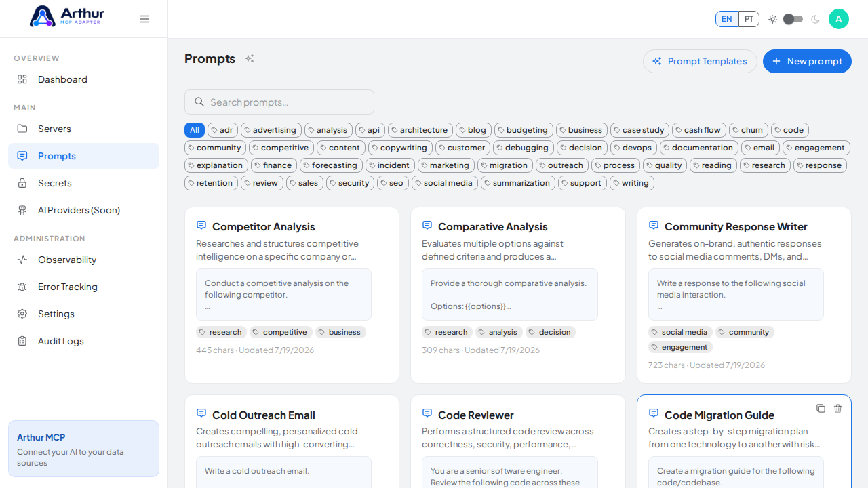The image size is (868, 488).
Task: Focus the Search prompts field
Action: (279, 102)
